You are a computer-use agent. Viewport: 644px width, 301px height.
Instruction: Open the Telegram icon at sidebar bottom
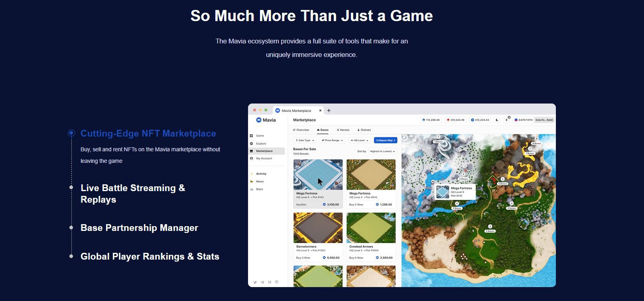click(262, 282)
